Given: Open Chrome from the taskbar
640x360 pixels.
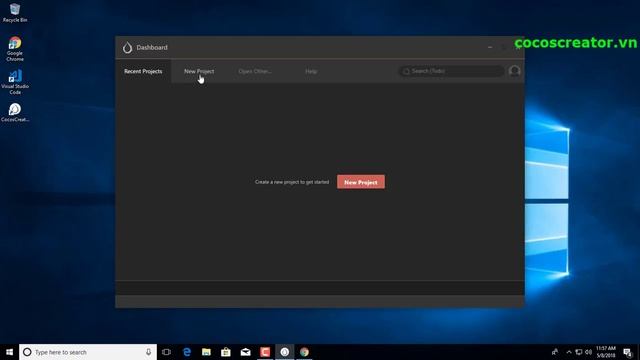Looking at the screenshot, I should point(304,352).
